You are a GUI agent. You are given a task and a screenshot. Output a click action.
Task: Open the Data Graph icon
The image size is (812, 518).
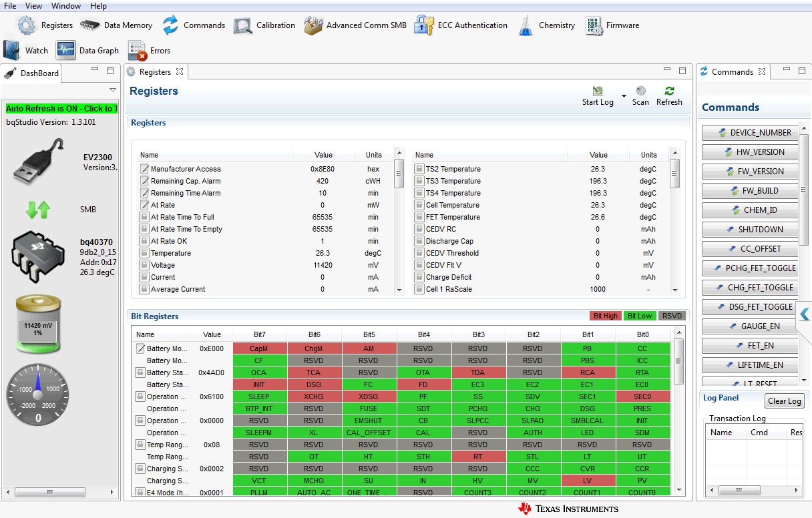pos(65,51)
